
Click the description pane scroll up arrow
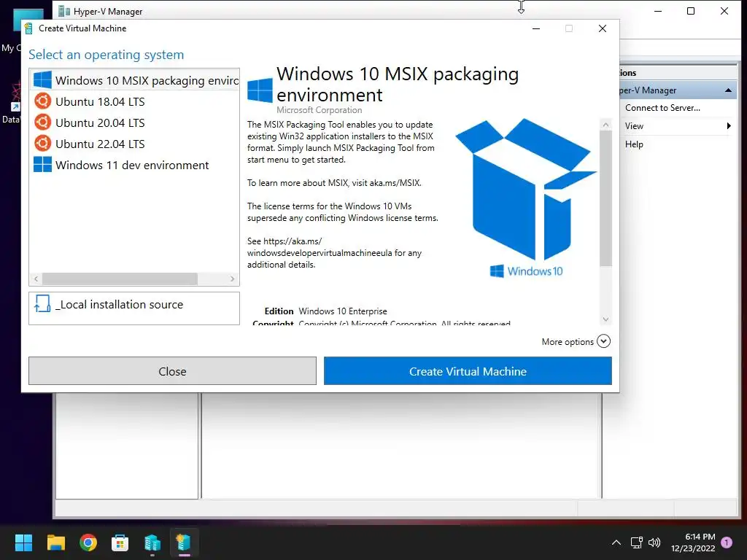(605, 125)
